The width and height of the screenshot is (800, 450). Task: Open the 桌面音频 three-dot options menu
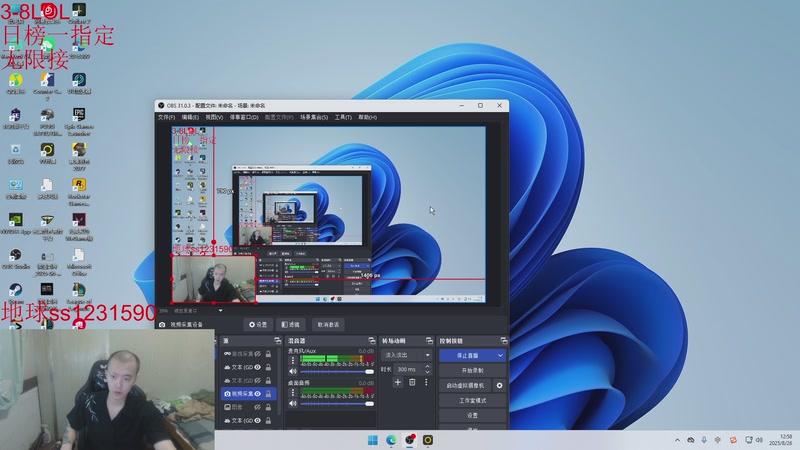coord(293,392)
